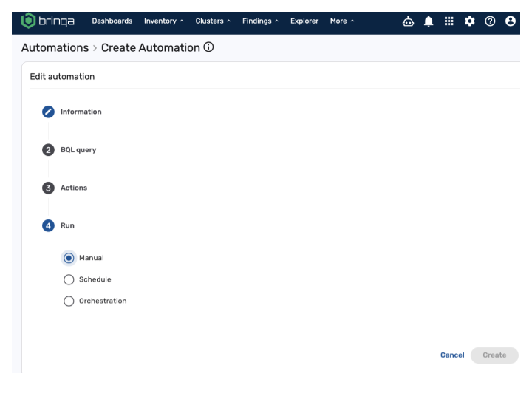Click step 3 circle for Actions
This screenshot has height=399, width=532.
click(48, 188)
